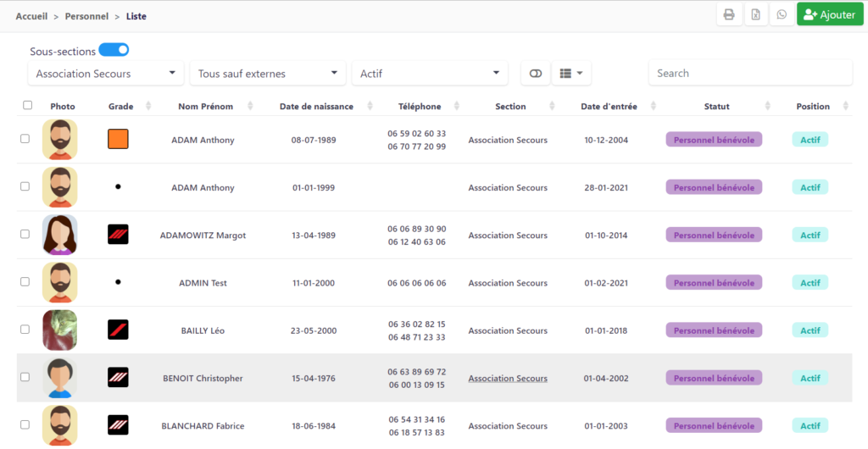Sort by Grade column arrows
Image resolution: width=868 pixels, height=449 pixels.
[147, 106]
